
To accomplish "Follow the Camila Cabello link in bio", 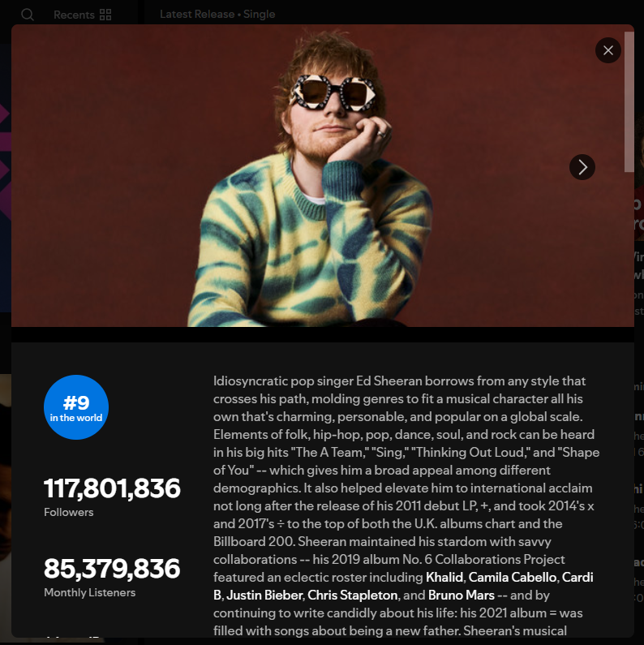I will pos(512,577).
